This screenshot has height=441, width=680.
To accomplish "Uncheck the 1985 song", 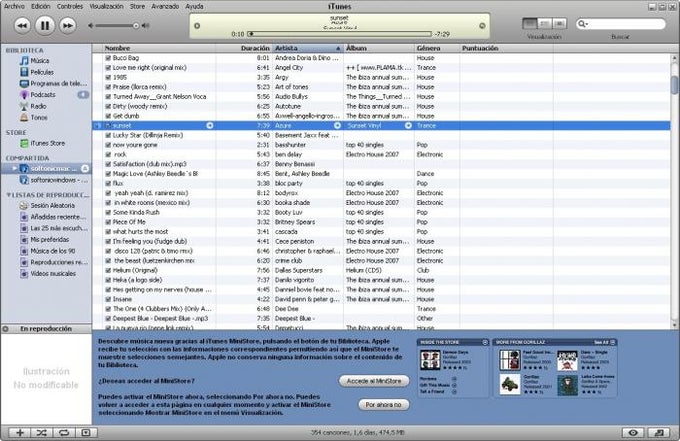I will pos(108,77).
